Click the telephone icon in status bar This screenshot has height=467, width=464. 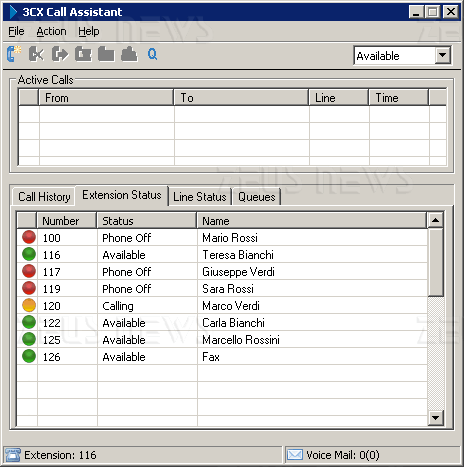pyautogui.click(x=13, y=455)
